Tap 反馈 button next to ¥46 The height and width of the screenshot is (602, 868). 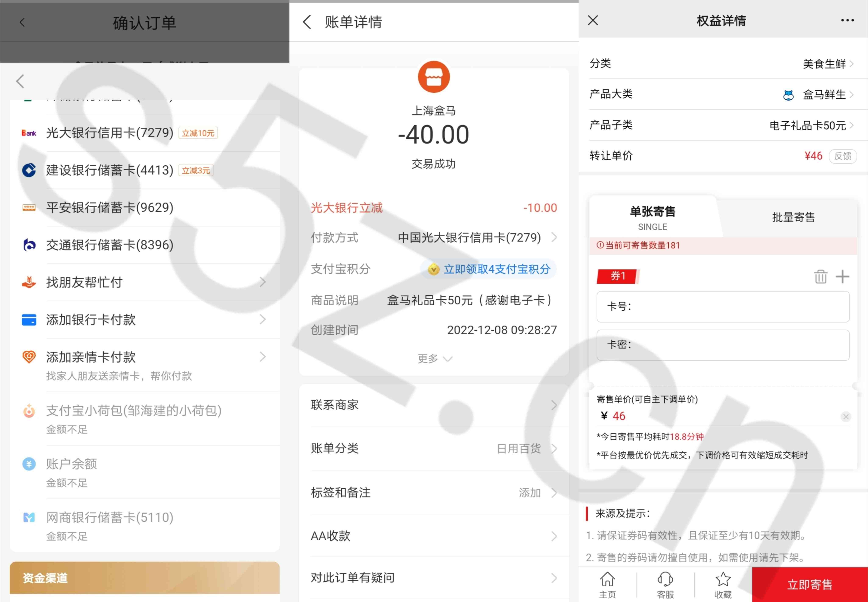tap(843, 156)
